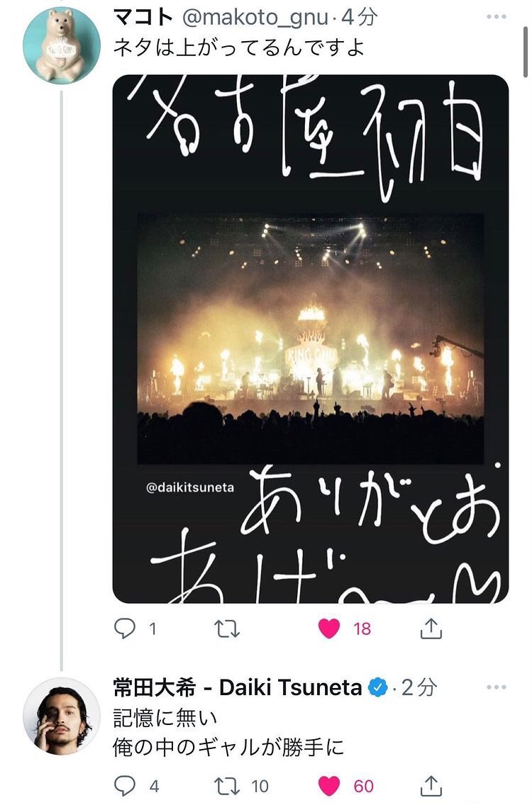
Task: Retweet Daiki Tsuneta's tweet with 10 retweets
Action: 226,785
